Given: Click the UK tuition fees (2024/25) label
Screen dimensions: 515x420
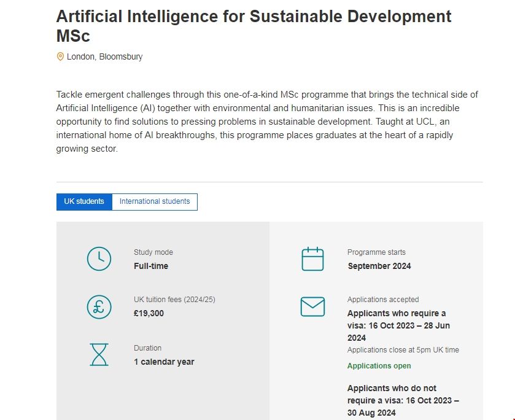Looking at the screenshot, I should click(x=174, y=300).
